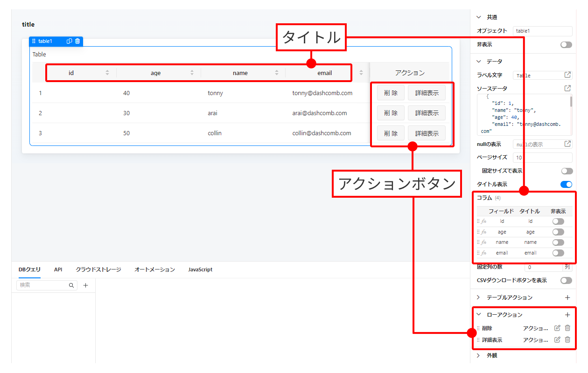Add a new テーブルアクション with plus icon

click(x=567, y=297)
